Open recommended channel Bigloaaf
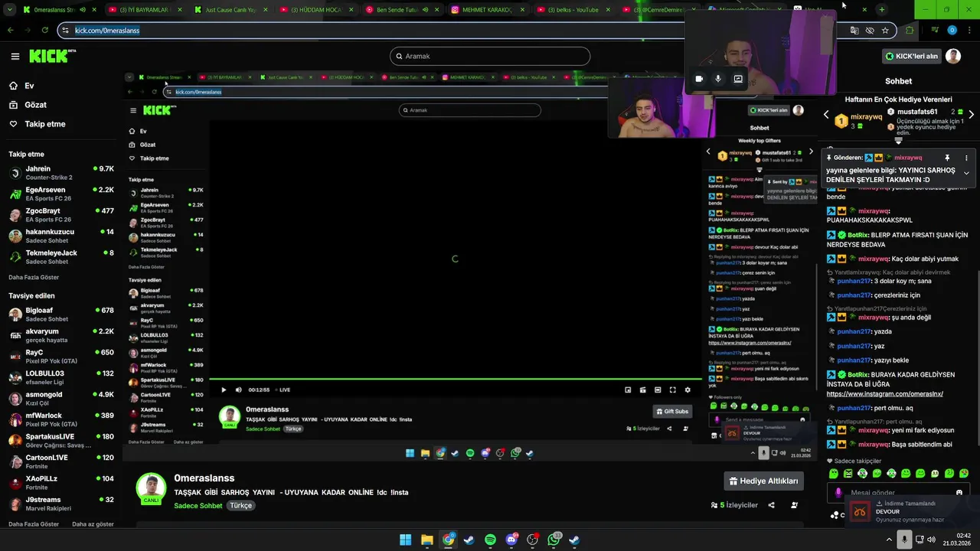Screen dimensions: 980x551 61,315
